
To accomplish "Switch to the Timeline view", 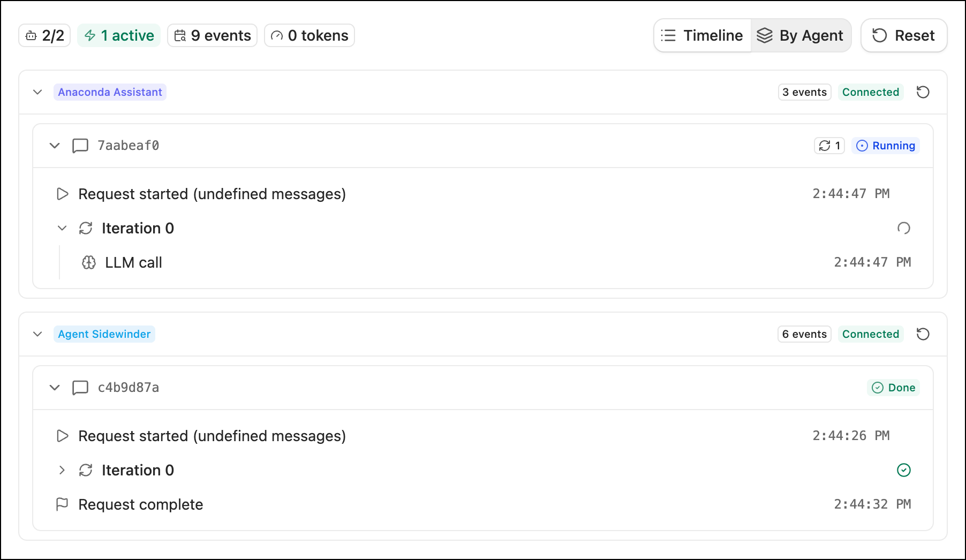I will [703, 35].
